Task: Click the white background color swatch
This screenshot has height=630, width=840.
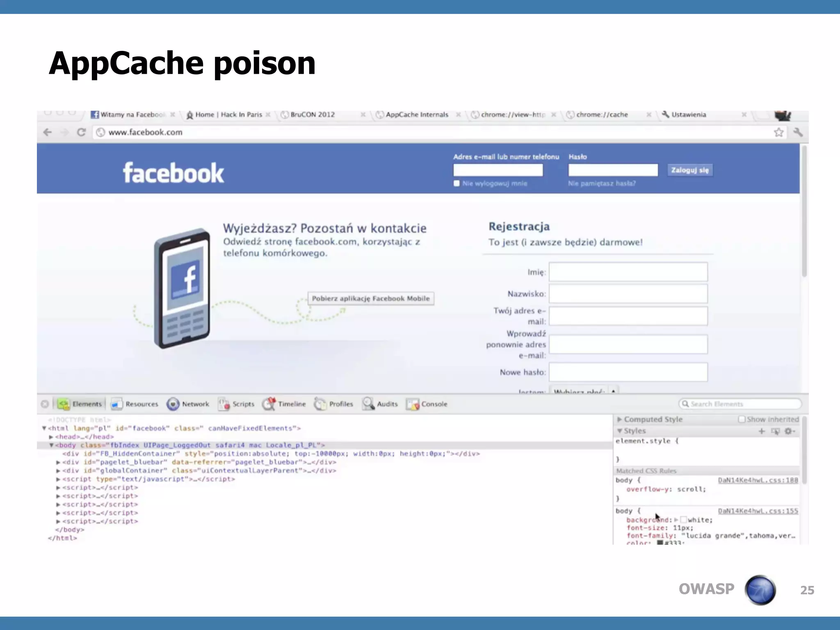Action: click(x=683, y=520)
